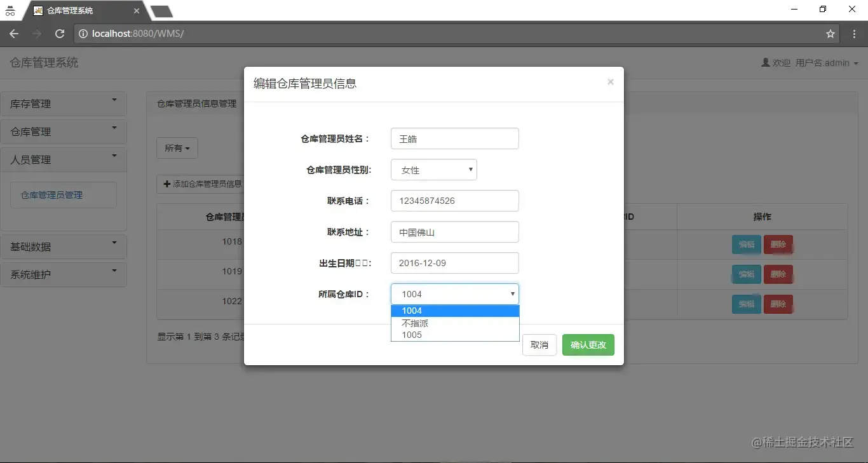This screenshot has height=463, width=868.
Task: Click the 出生日期 field showing 2016-12-09
Action: click(x=455, y=263)
